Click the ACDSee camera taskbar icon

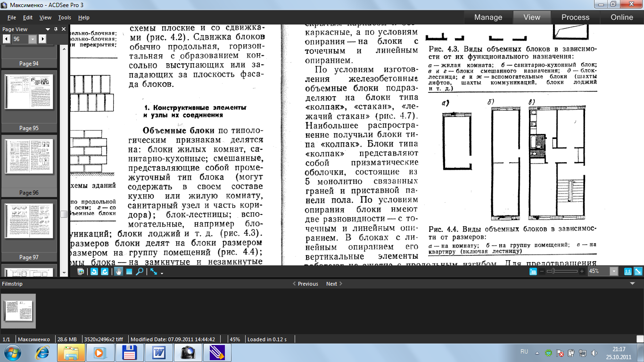click(188, 353)
